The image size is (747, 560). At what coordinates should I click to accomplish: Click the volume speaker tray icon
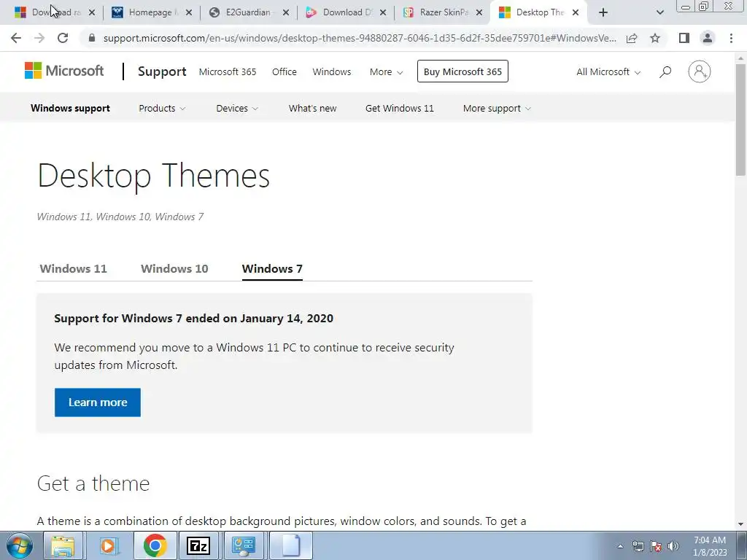(673, 546)
